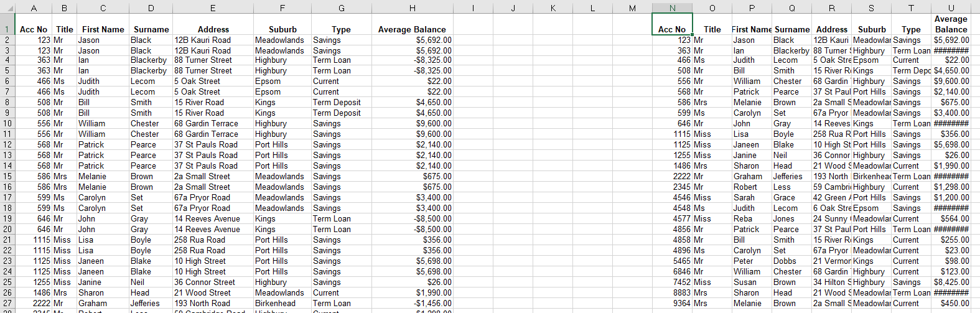980x313 pixels.
Task: Select column H header
Action: tap(412, 8)
